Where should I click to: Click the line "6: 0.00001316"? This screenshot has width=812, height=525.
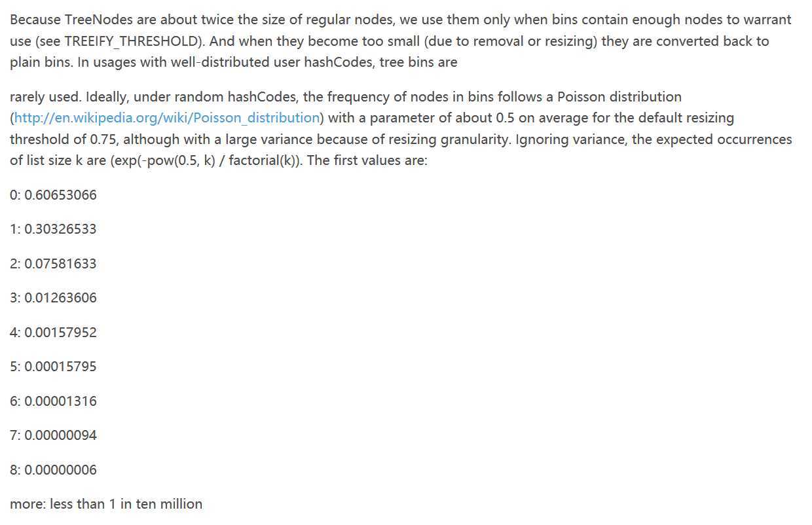tap(53, 401)
